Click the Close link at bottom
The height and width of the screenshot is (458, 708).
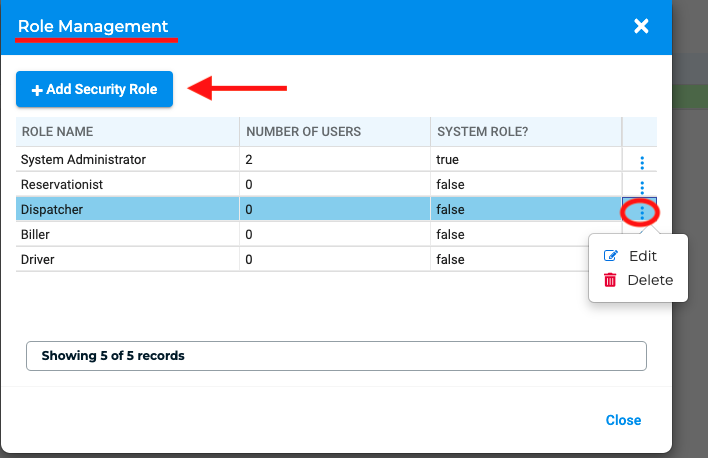click(623, 420)
